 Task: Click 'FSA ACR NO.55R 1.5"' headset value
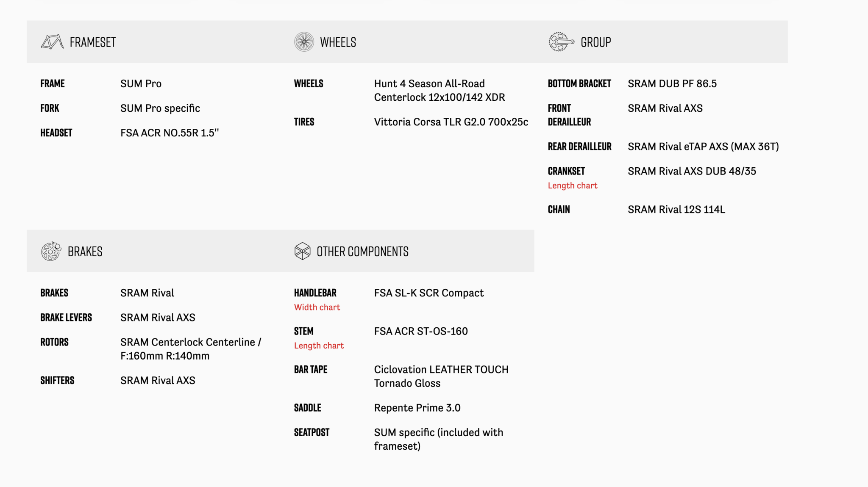pos(170,133)
